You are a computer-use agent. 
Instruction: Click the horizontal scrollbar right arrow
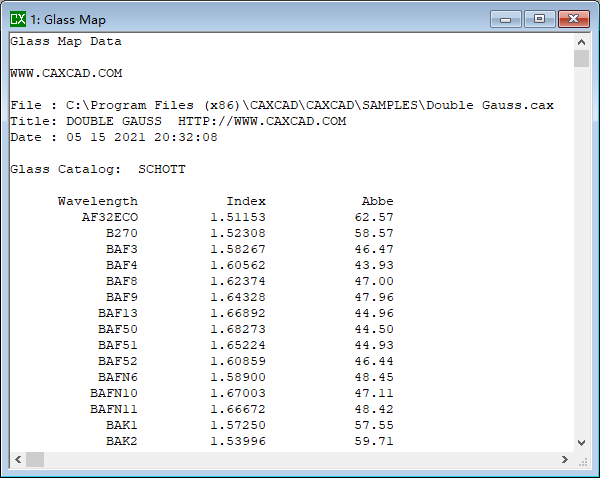click(565, 459)
